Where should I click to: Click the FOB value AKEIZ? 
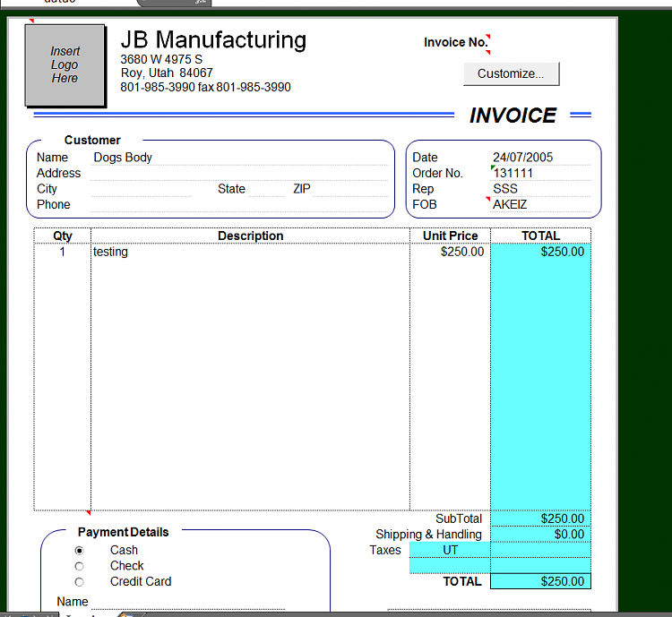(510, 205)
